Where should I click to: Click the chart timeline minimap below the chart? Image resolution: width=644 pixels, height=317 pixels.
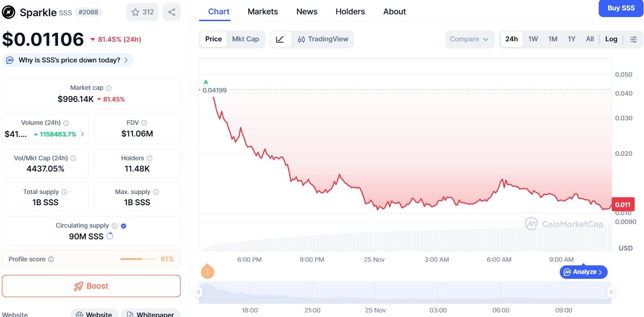click(x=404, y=292)
